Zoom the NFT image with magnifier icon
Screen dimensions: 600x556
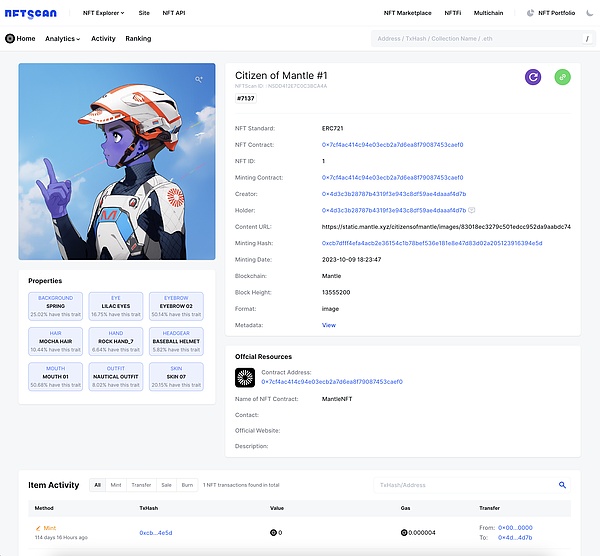pos(200,79)
